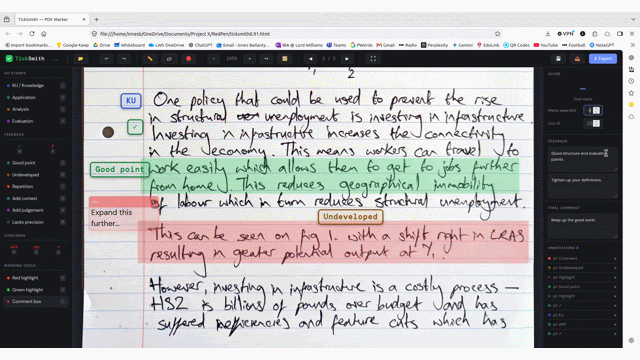This screenshot has height=360, width=640.
Task: Click the TickSmith green check logo
Action: pos(9,59)
